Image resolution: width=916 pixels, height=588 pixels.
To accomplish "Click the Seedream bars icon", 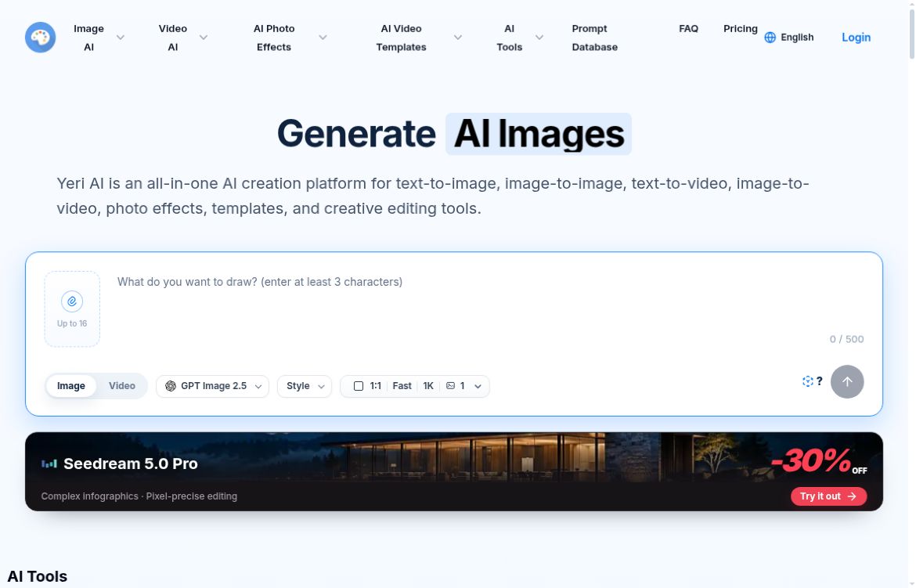I will pyautogui.click(x=49, y=464).
